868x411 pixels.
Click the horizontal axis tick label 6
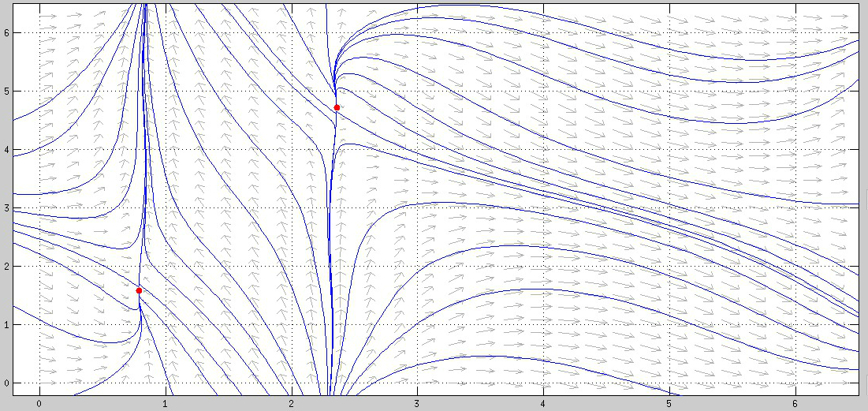(x=795, y=405)
